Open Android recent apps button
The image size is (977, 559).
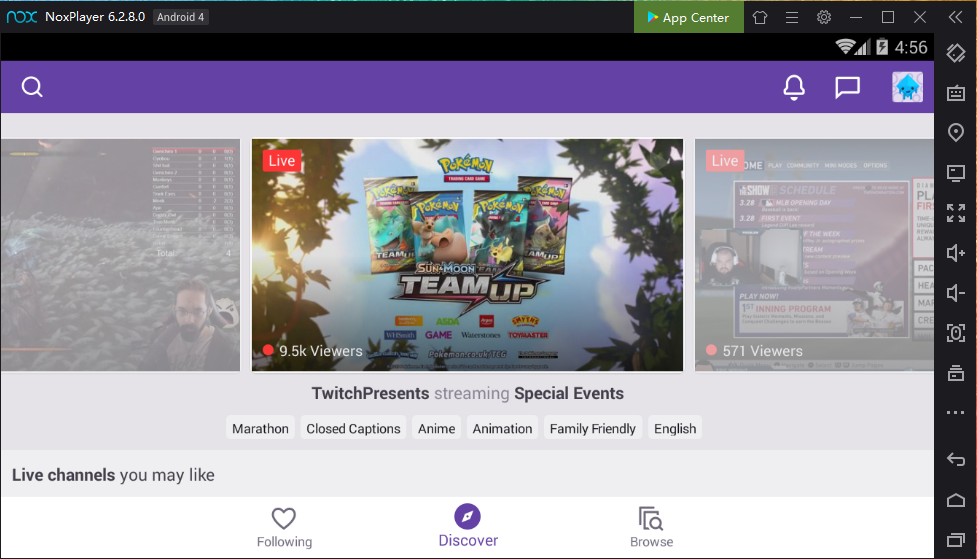(x=955, y=540)
